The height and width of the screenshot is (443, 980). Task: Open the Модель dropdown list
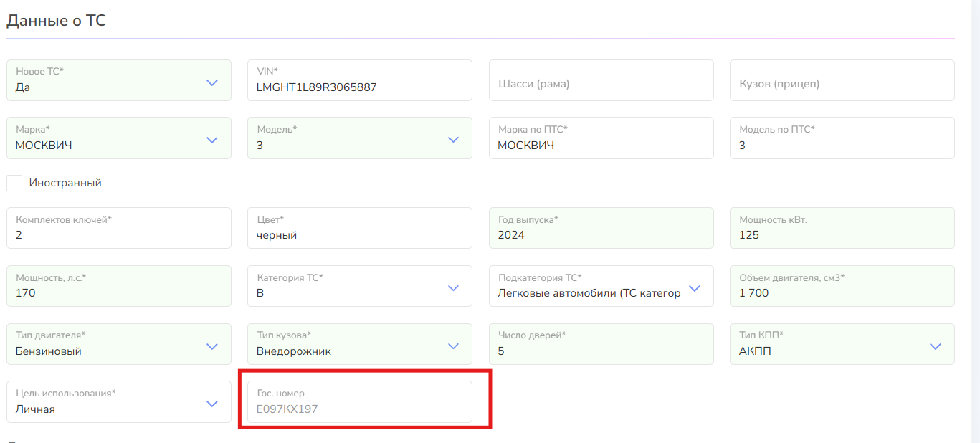(452, 140)
